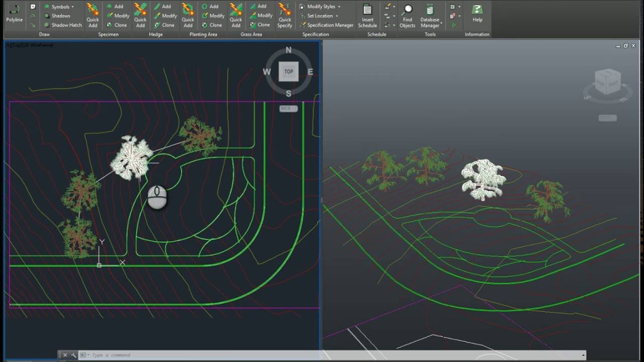Open the Symbols dropdown in Draw panel
The width and height of the screenshot is (644, 362).
(60, 7)
